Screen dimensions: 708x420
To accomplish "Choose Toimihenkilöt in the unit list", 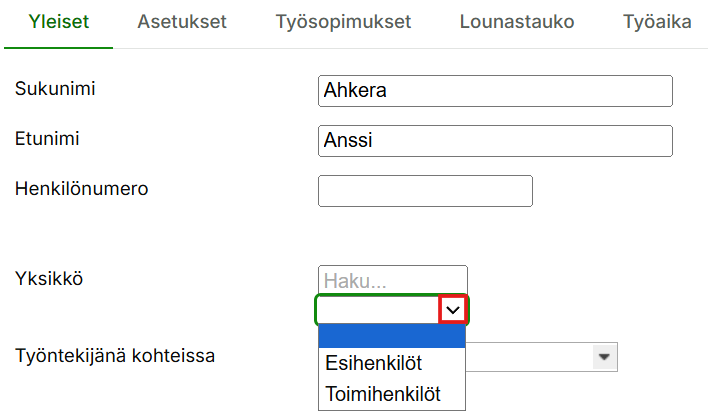I will pyautogui.click(x=383, y=394).
